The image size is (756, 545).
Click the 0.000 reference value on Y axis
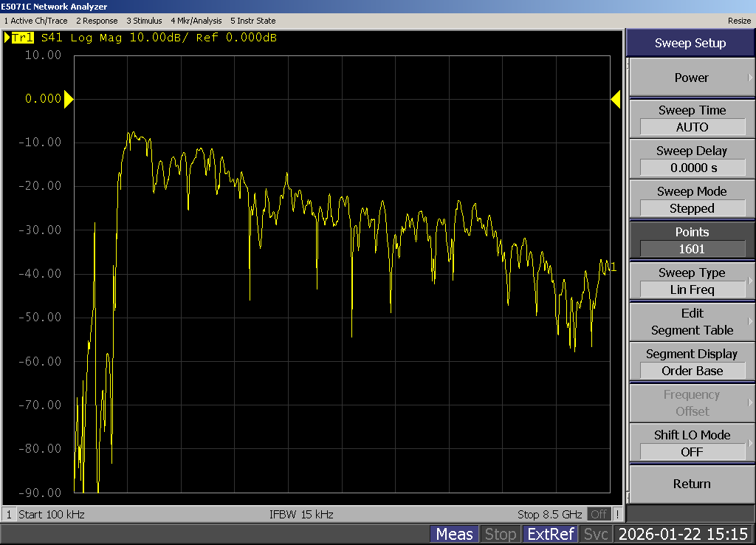(x=43, y=99)
